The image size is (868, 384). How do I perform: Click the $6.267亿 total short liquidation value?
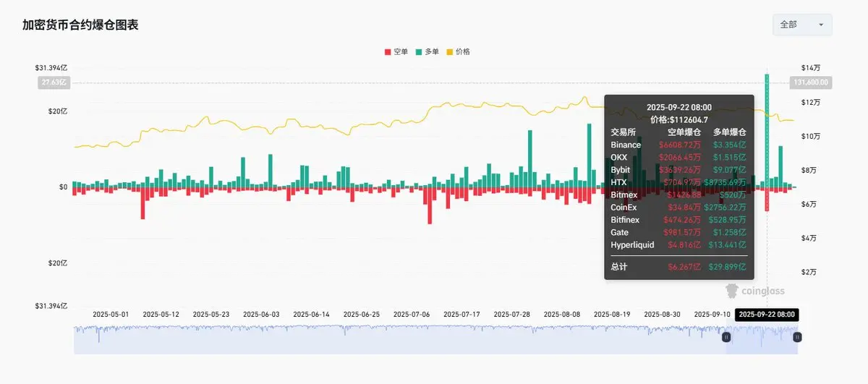[684, 267]
